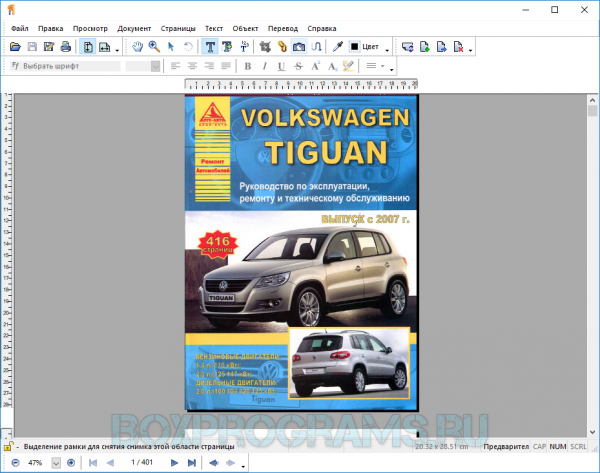Apply subscript formatting
The image size is (600, 473).
[x=332, y=67]
